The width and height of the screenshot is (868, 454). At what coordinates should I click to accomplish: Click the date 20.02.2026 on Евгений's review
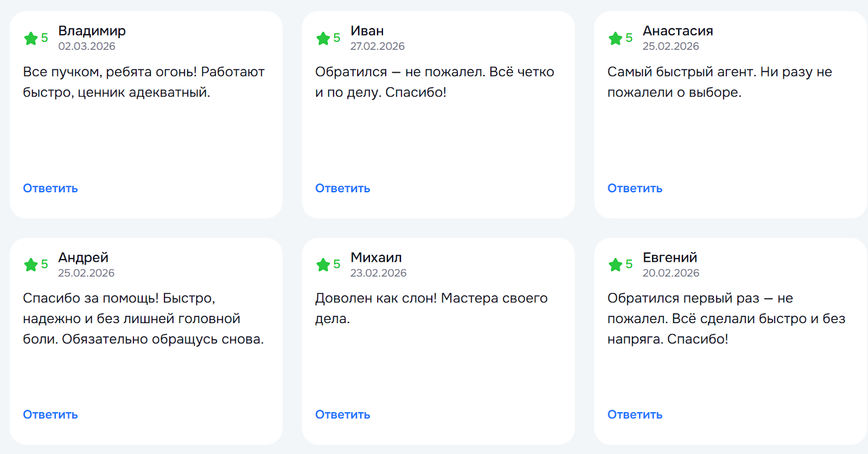[671, 273]
